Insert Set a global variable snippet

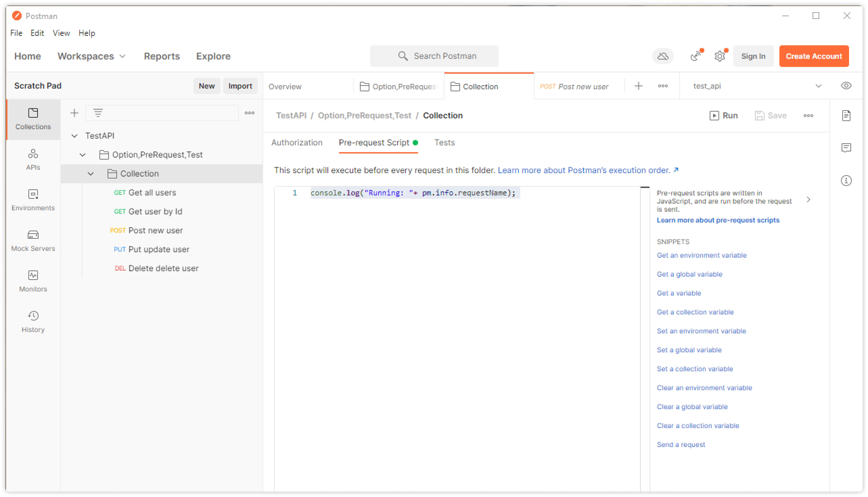pos(689,350)
